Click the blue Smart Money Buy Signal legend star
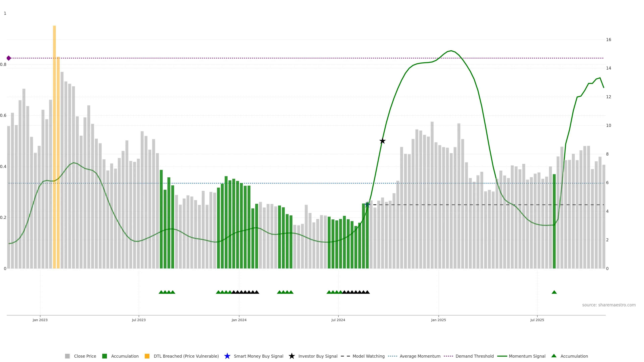 [227, 356]
